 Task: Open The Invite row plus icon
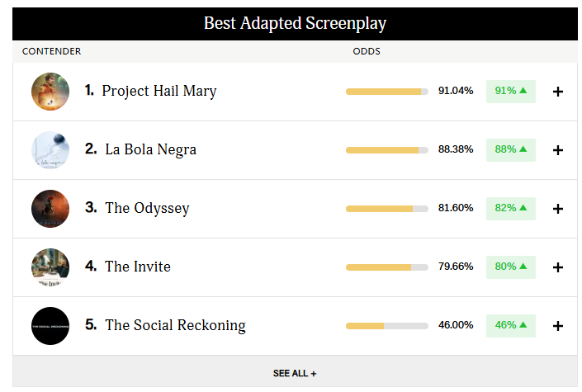557,267
